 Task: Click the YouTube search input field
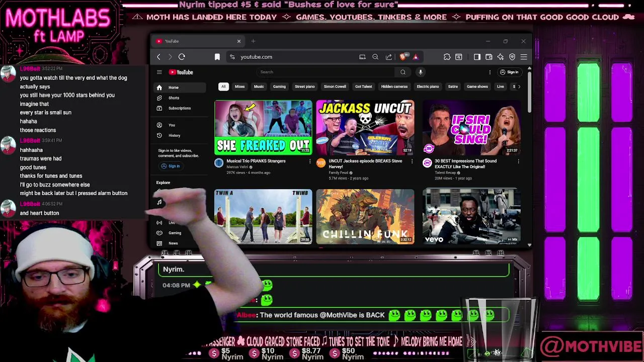coord(327,72)
